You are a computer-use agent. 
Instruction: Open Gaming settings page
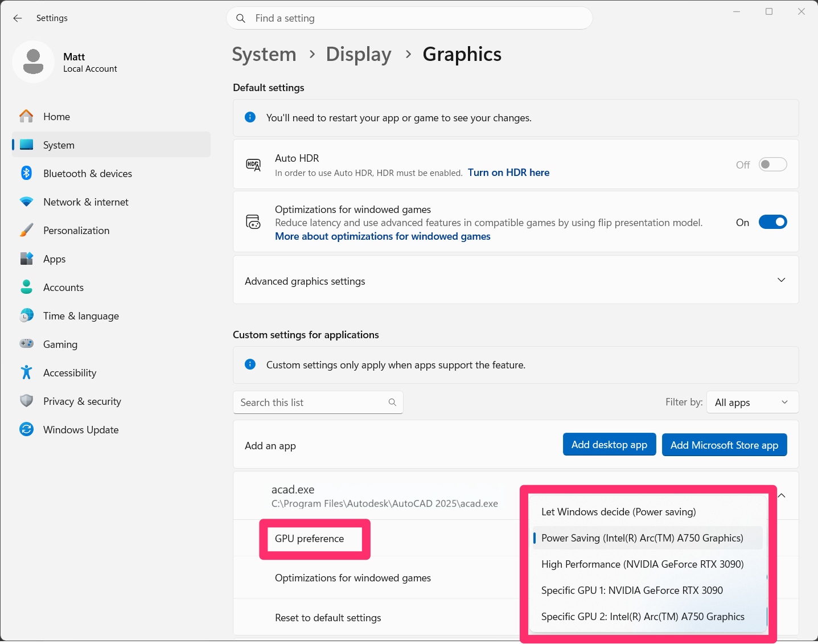112,344
